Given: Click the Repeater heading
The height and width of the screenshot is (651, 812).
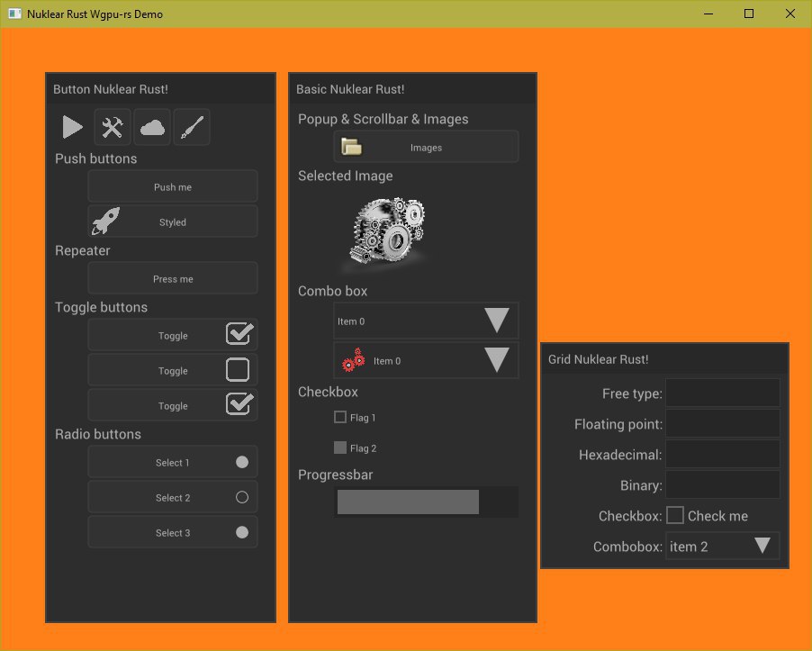Looking at the screenshot, I should tap(82, 250).
